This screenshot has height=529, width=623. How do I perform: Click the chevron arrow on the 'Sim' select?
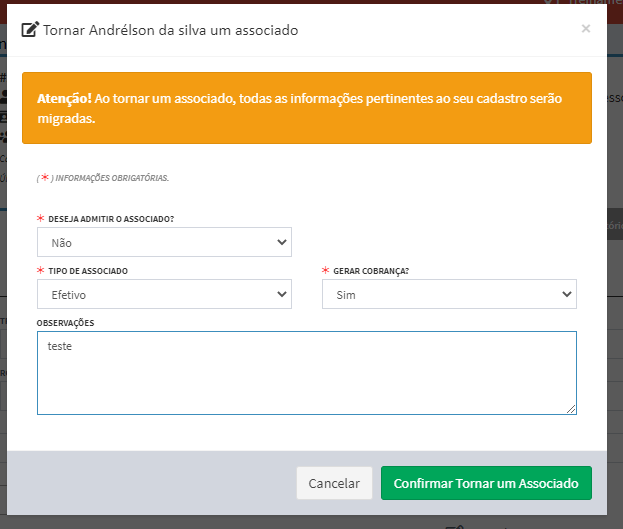(x=566, y=294)
